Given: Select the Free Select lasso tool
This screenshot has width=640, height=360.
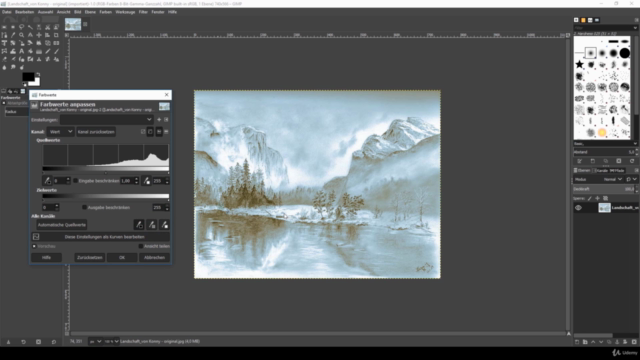Looking at the screenshot, I should click(x=21, y=27).
